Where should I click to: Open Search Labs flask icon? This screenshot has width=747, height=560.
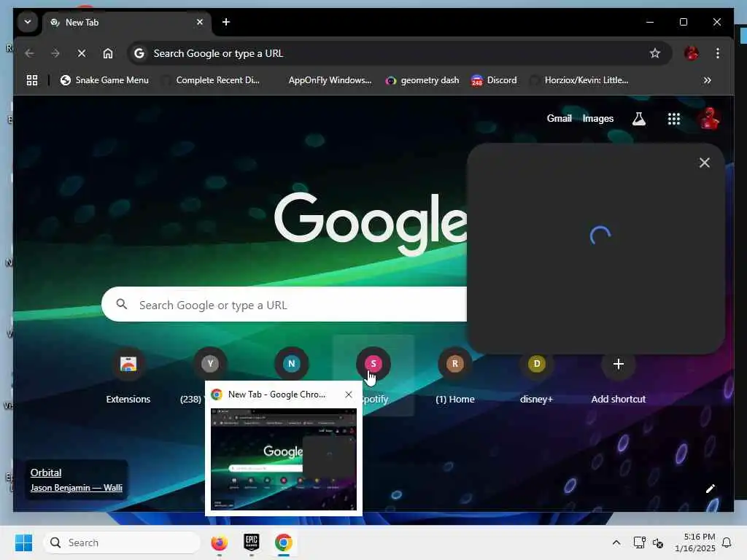tap(639, 119)
